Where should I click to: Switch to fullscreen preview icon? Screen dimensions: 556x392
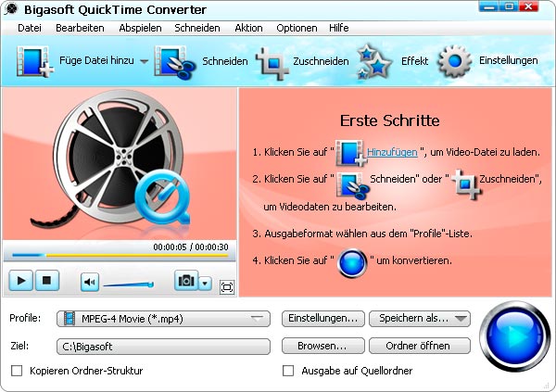(x=227, y=286)
